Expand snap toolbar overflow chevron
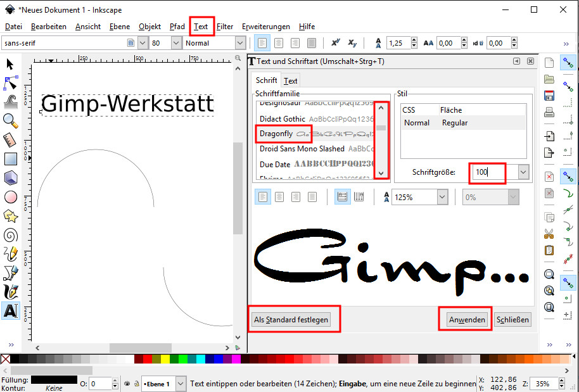This screenshot has height=392, width=579. (568, 345)
